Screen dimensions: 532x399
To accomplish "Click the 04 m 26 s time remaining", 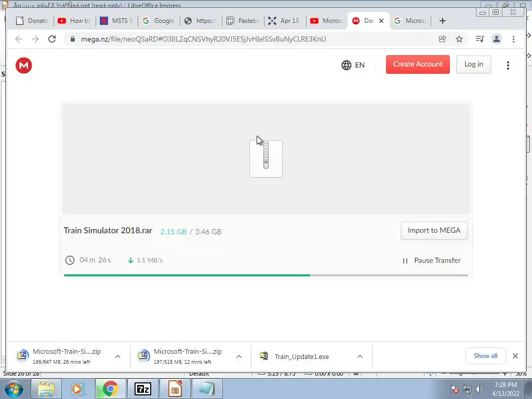I will (x=95, y=260).
